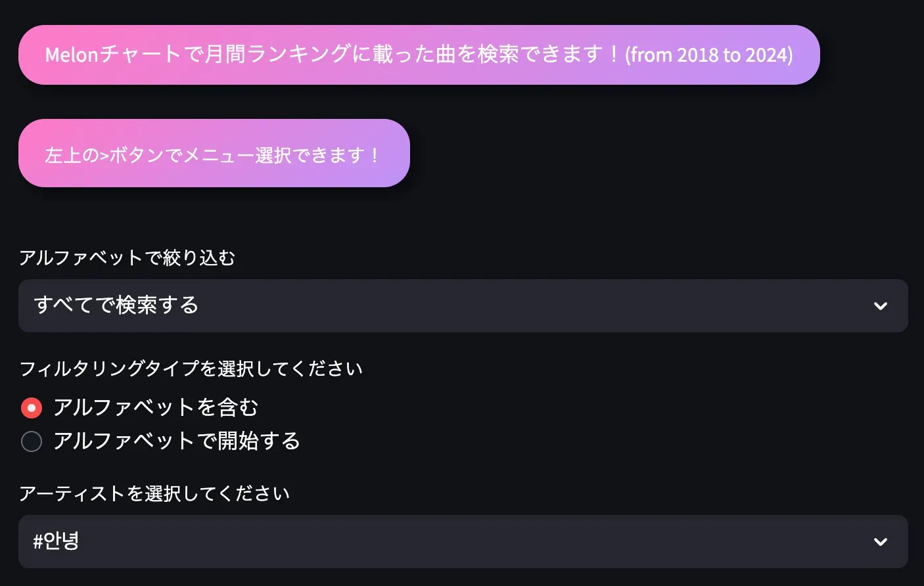Image resolution: width=924 pixels, height=586 pixels.
Task: Click the Melonチャート welcome message bubble
Action: click(x=419, y=55)
